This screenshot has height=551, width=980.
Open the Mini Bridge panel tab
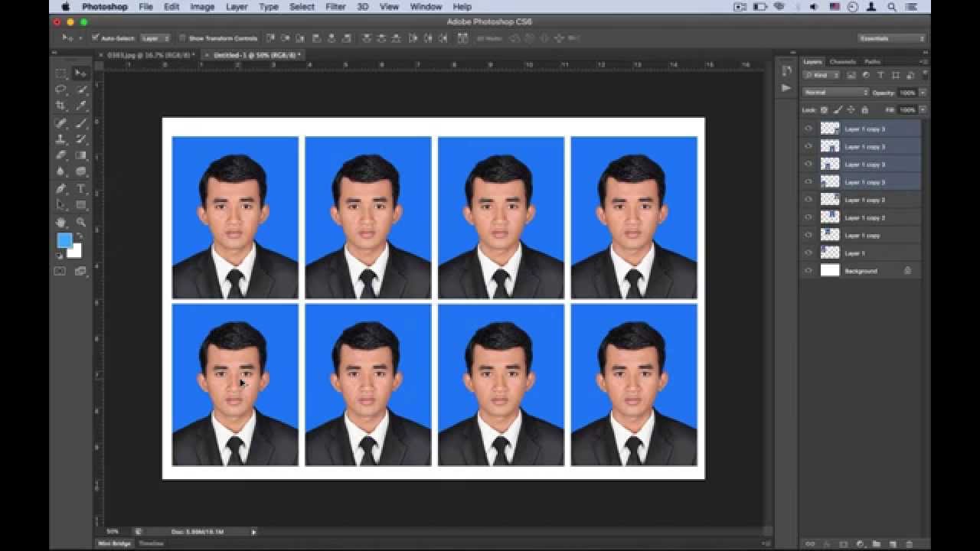click(x=114, y=543)
